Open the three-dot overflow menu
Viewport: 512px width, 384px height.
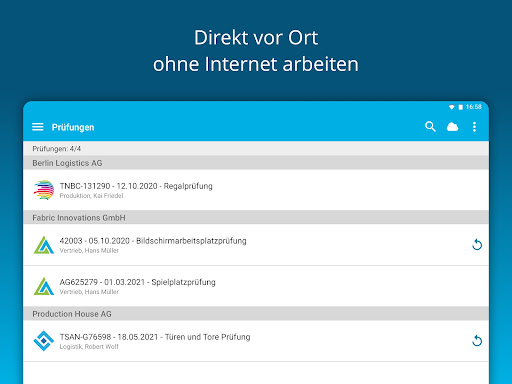point(474,127)
